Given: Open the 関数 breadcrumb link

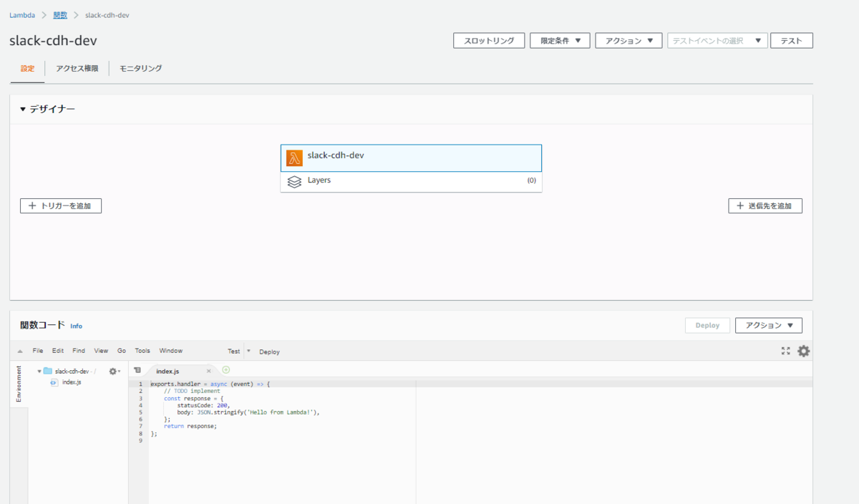Looking at the screenshot, I should [x=60, y=15].
